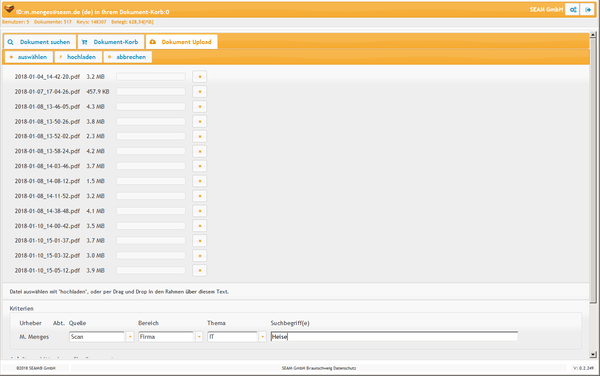Remove file 2018-01-08_13-50-26.pdf
The height and width of the screenshot is (376, 600).
pos(199,121)
